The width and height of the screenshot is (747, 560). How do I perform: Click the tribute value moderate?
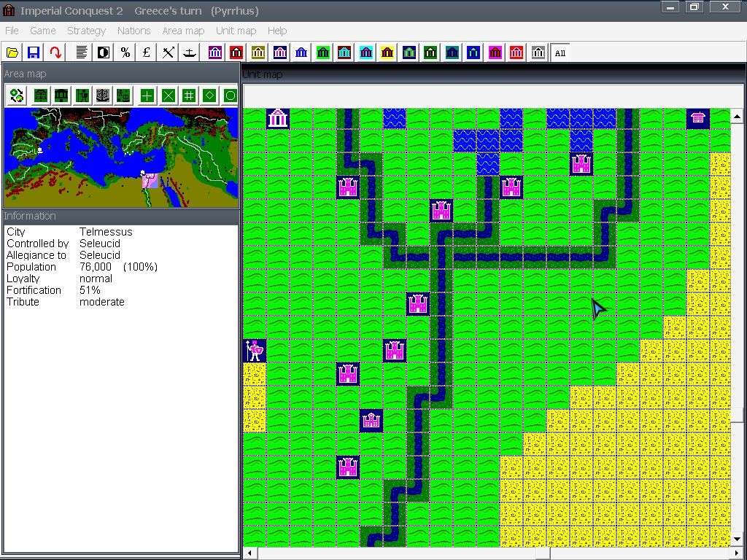102,302
